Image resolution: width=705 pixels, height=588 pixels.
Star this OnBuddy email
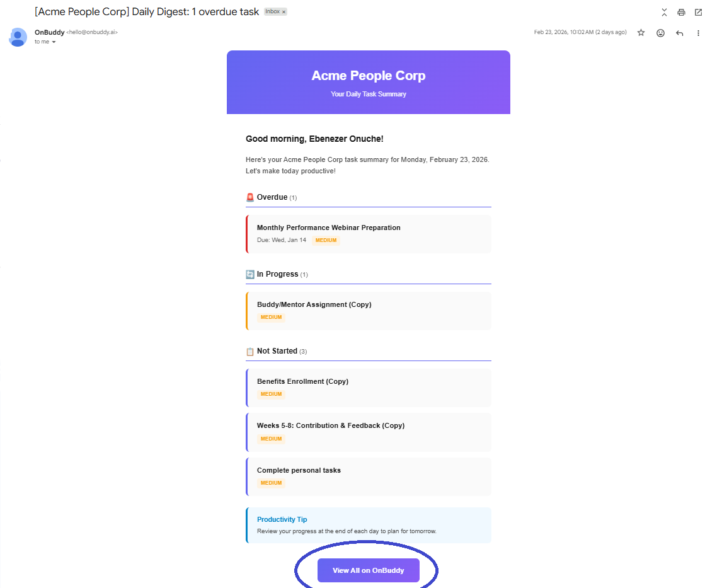pos(641,32)
